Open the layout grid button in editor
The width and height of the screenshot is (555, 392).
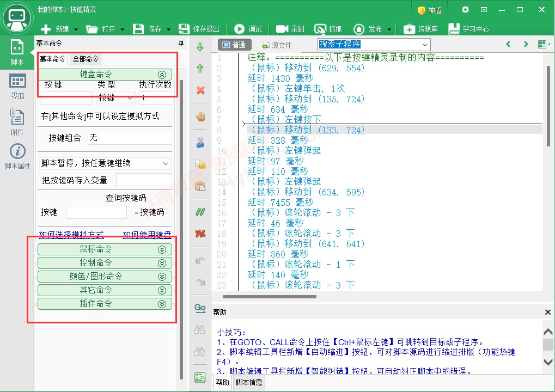click(x=544, y=44)
